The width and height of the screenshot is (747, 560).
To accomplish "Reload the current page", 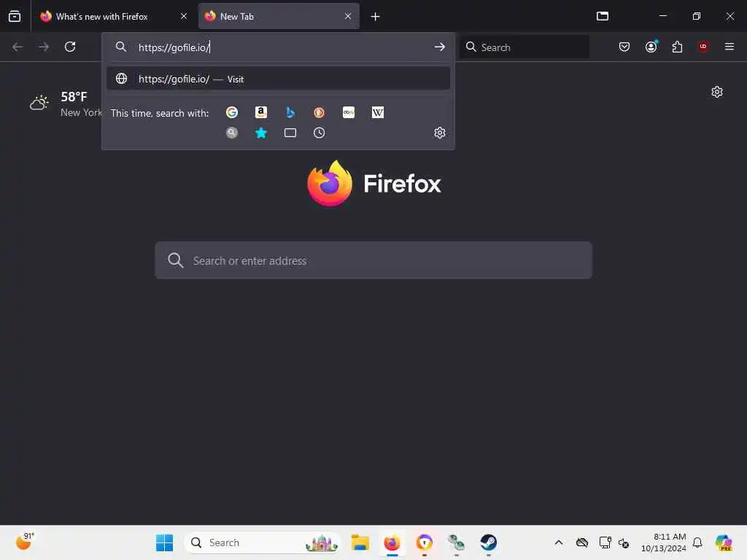I will [70, 47].
